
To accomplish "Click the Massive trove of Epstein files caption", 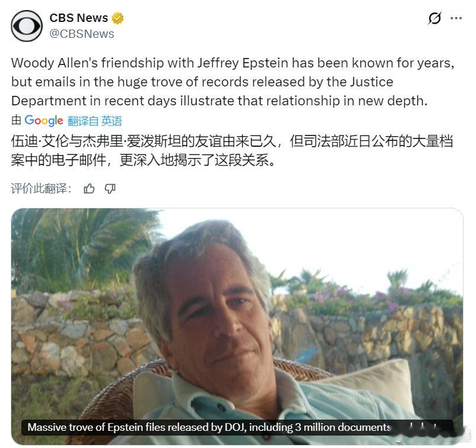I will [x=209, y=427].
